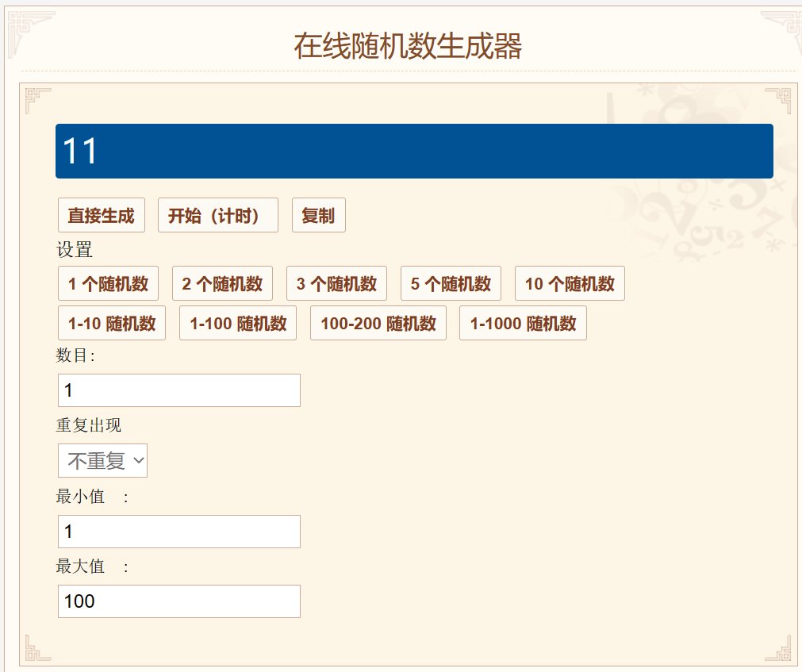This screenshot has height=672, width=802.
Task: Click the 设置 settings label
Action: pos(74,250)
